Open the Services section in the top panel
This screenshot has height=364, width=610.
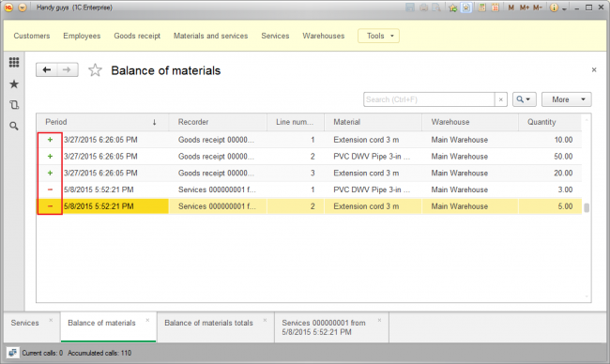275,36
